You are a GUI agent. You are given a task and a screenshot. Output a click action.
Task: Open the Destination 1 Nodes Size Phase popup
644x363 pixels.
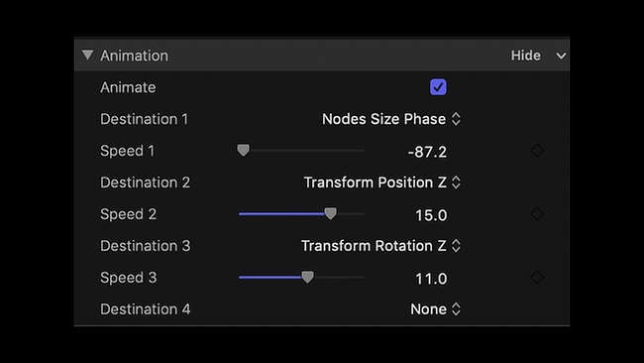(x=391, y=119)
